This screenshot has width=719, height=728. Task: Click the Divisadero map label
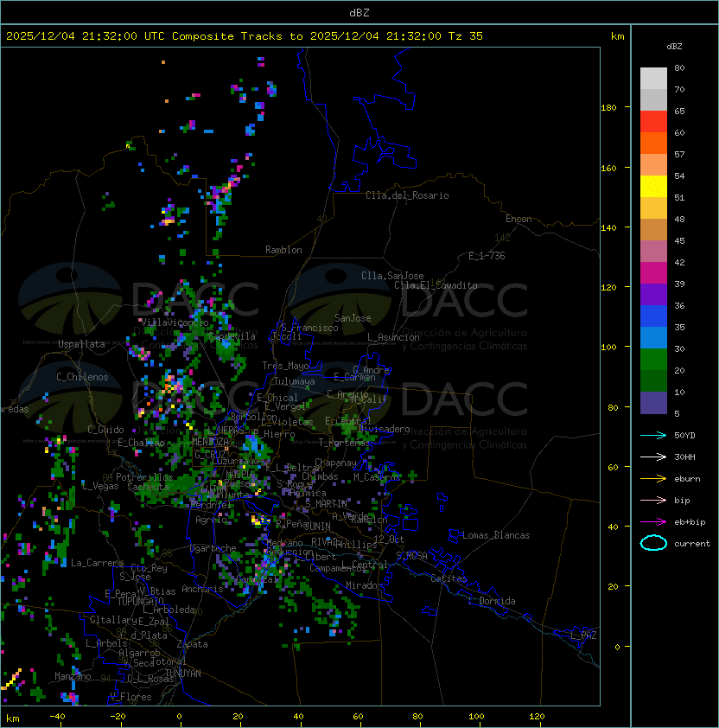384,429
